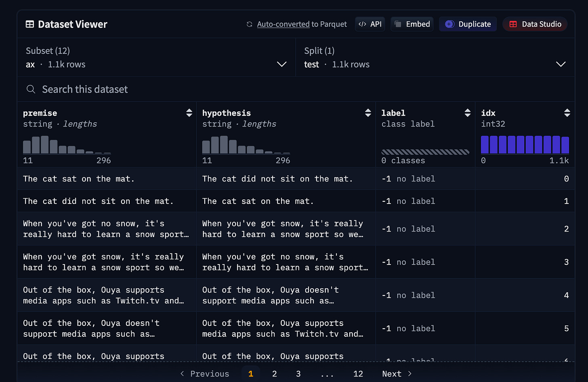
Task: Open Data Studio
Action: click(x=535, y=24)
